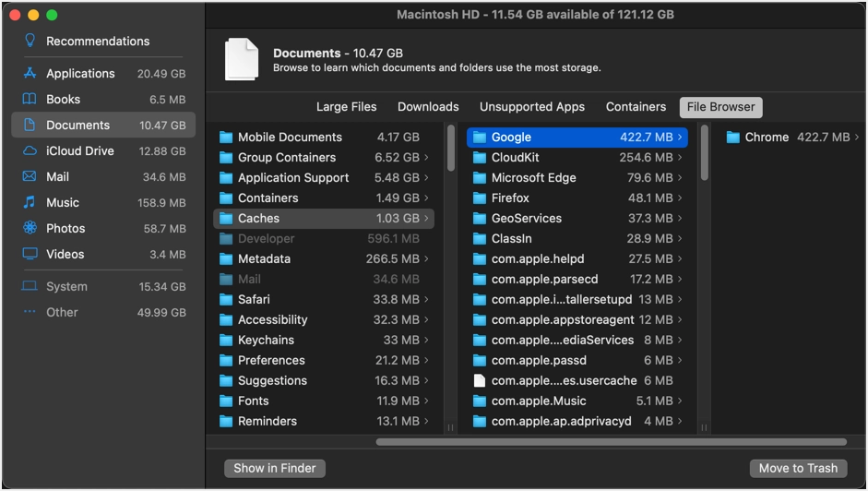Click the second column vertical scrollbar
Viewport: 868px width, 491px height.
click(704, 153)
